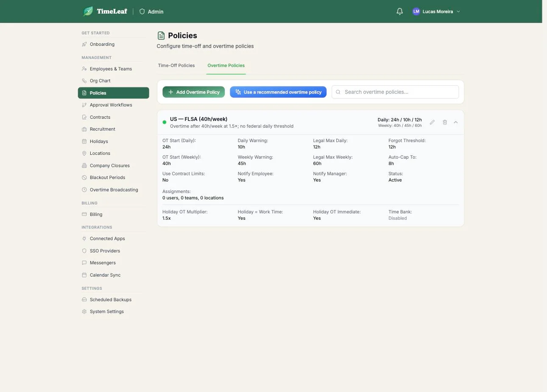
Task: Use a recommended overtime policy
Action: click(x=278, y=92)
